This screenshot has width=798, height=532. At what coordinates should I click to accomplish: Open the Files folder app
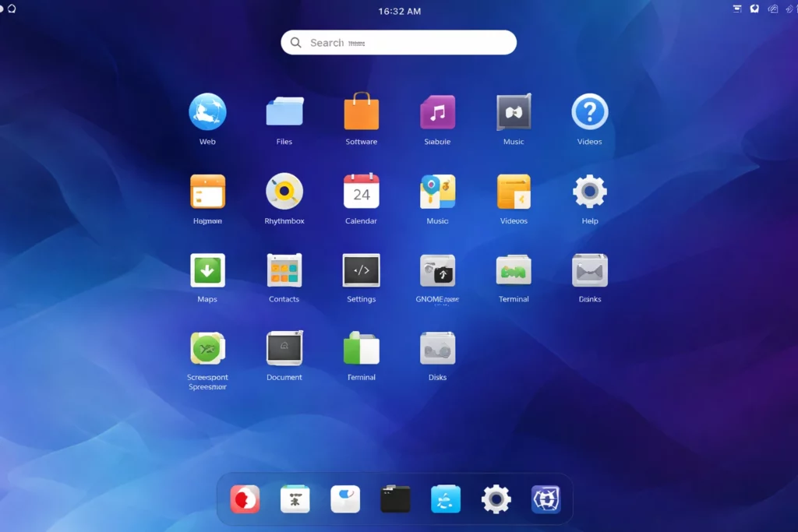click(284, 111)
